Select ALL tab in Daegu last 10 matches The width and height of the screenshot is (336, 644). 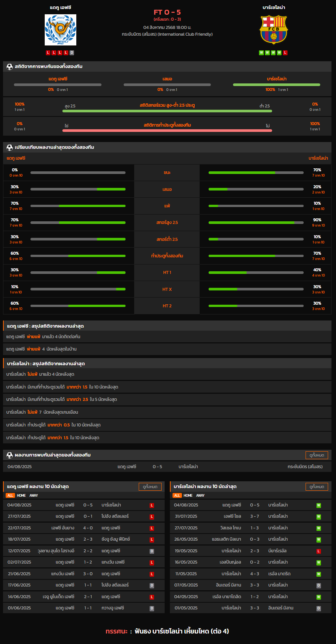pos(10,496)
